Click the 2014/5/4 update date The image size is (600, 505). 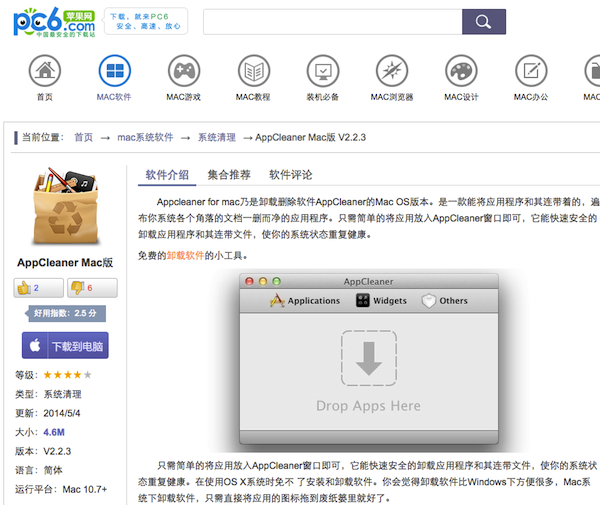[x=62, y=413]
